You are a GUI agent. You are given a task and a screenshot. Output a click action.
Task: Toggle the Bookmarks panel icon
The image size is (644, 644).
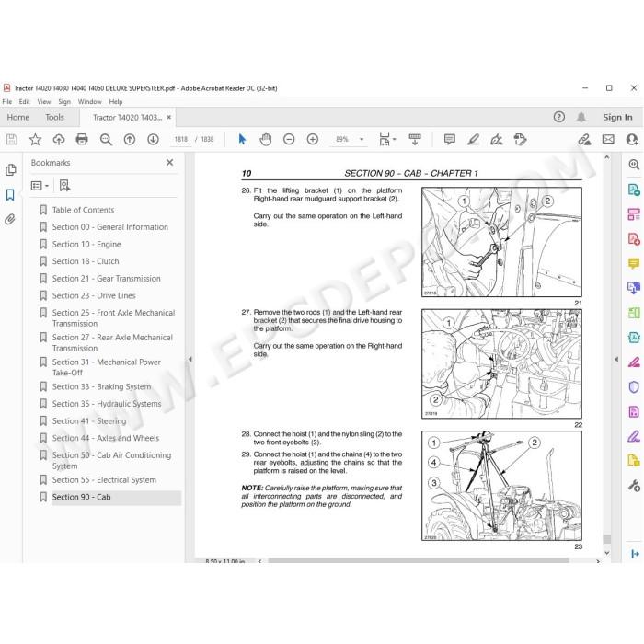[x=10, y=195]
